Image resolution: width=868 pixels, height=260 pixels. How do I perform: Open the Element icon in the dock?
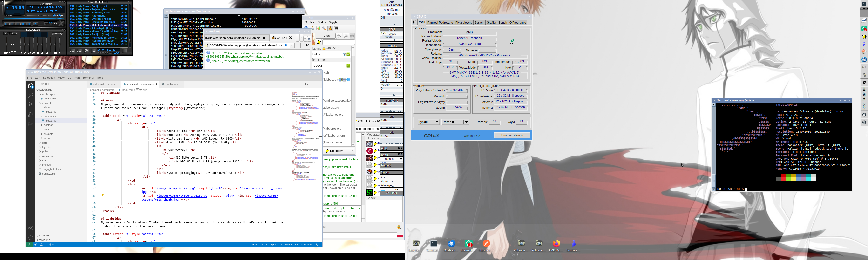coord(468,243)
